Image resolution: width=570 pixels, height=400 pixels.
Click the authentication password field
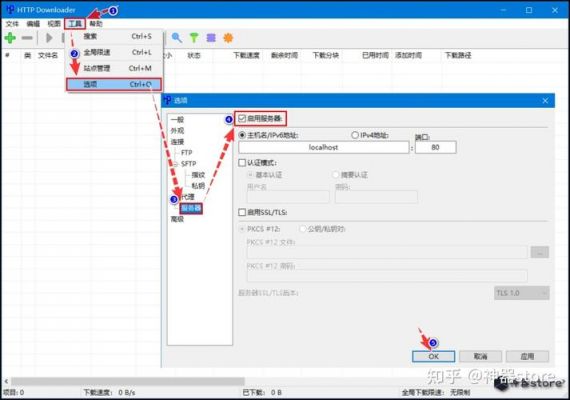[376, 197]
